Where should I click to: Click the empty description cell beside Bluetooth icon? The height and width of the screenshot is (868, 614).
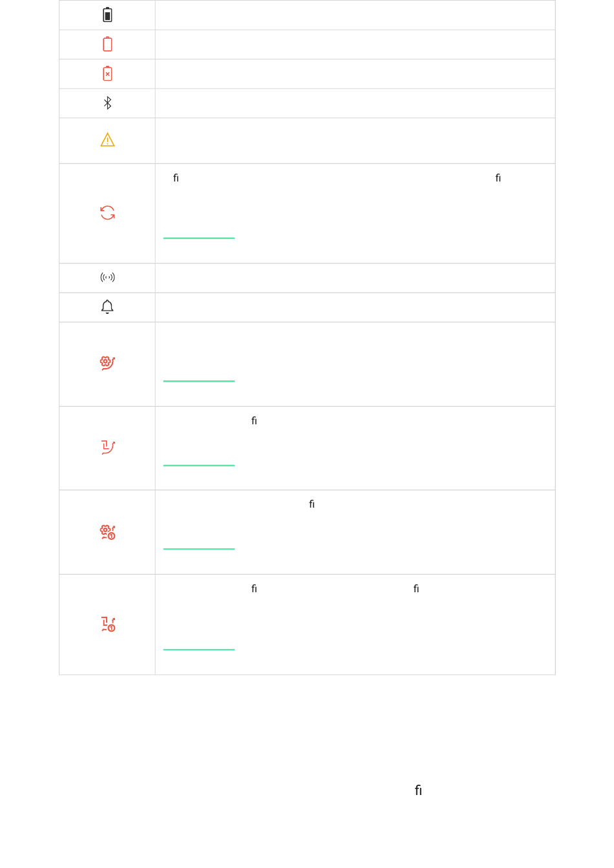(355, 103)
